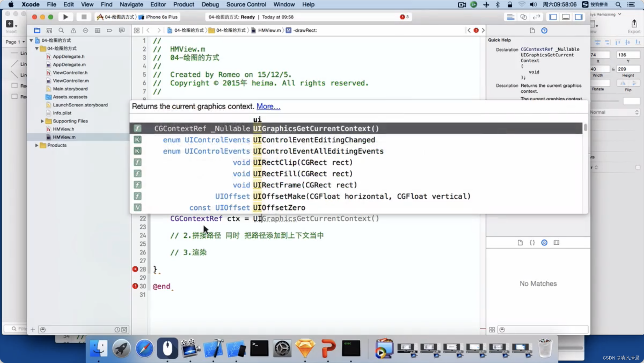Open the Find menu
This screenshot has height=363, width=644.
coord(106,4)
